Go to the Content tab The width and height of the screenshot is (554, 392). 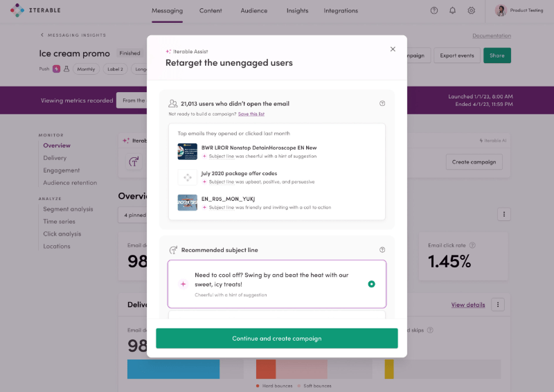click(211, 10)
